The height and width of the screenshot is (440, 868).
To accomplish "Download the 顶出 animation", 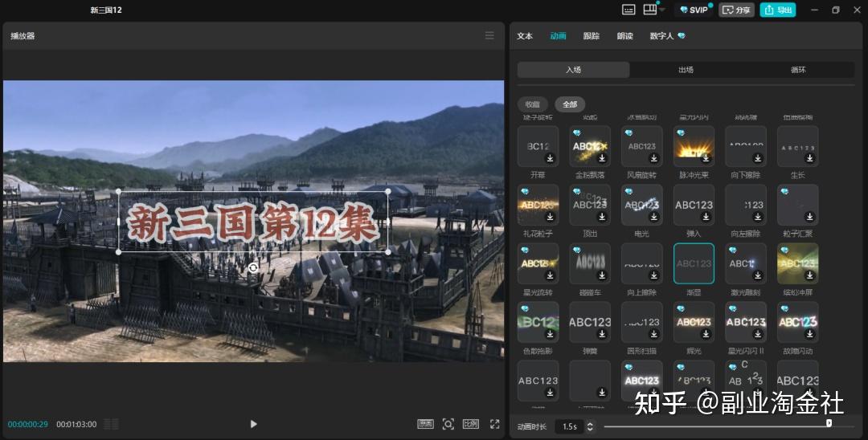I will [602, 217].
